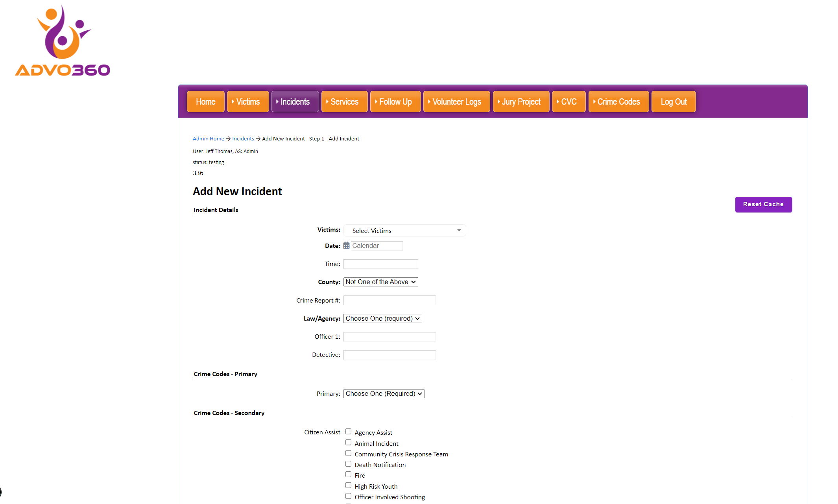Open the Volunteer Logs menu
The image size is (838, 504).
pos(457,102)
